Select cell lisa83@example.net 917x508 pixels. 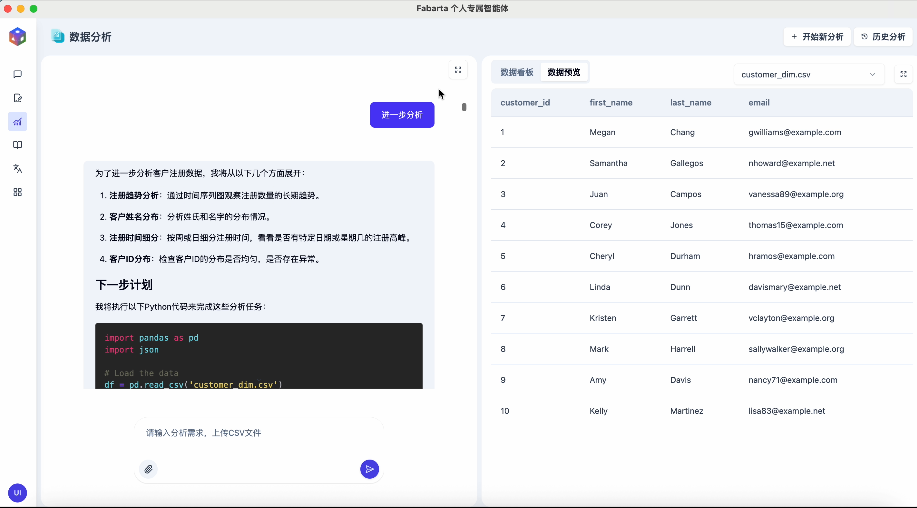tap(787, 411)
